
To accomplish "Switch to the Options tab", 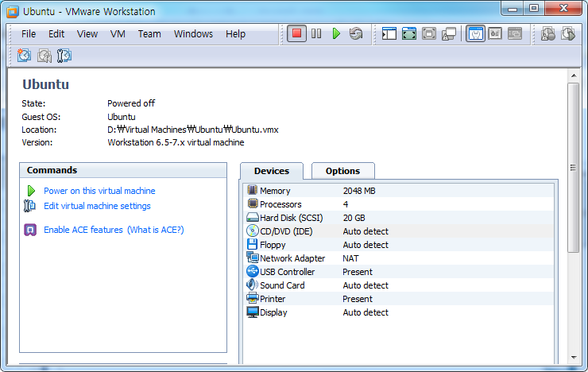I will click(342, 171).
